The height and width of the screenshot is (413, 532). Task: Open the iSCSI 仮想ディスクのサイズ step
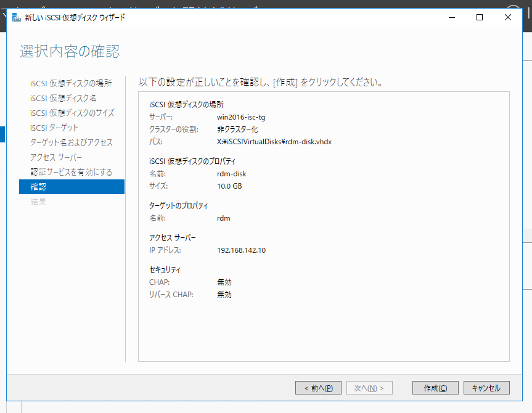[x=72, y=113]
